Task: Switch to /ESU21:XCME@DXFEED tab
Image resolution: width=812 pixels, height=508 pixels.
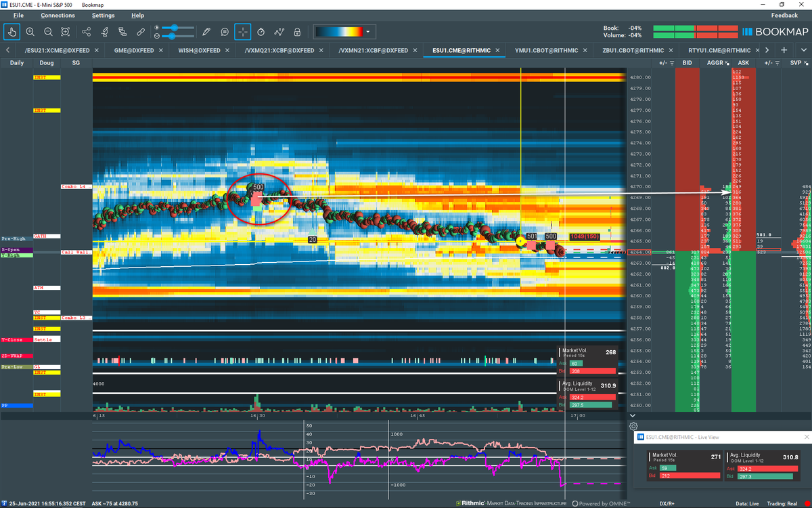Action: [57, 50]
